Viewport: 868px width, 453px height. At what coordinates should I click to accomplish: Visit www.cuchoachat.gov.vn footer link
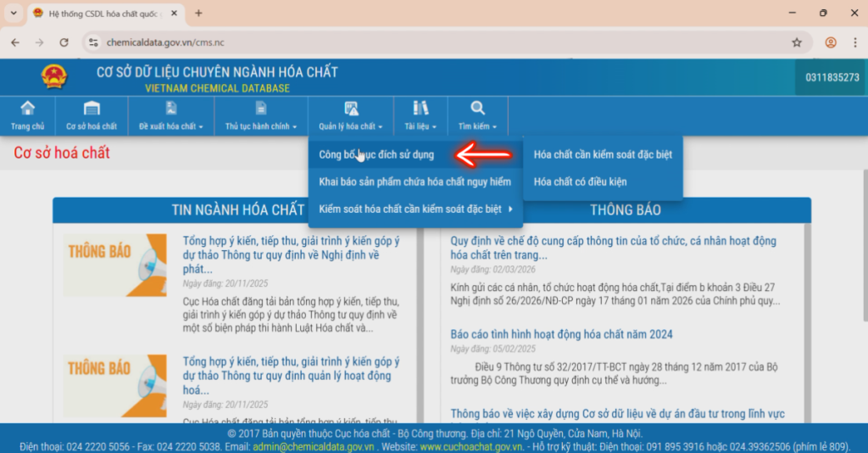point(471,446)
